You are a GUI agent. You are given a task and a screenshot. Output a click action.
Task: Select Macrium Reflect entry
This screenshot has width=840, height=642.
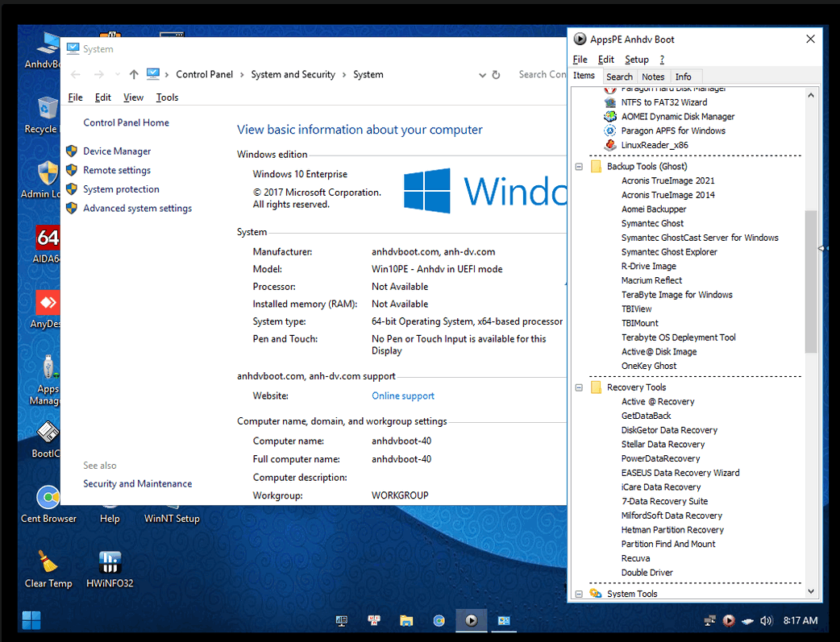pyautogui.click(x=651, y=280)
